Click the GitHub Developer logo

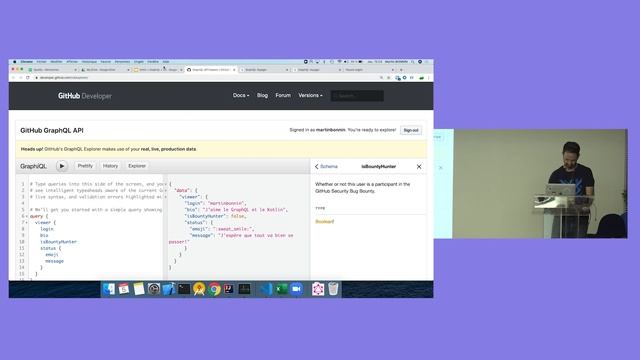(84, 96)
